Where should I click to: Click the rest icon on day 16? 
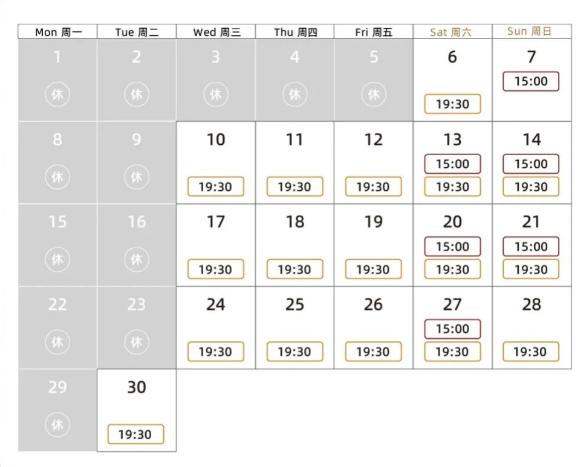point(136,259)
